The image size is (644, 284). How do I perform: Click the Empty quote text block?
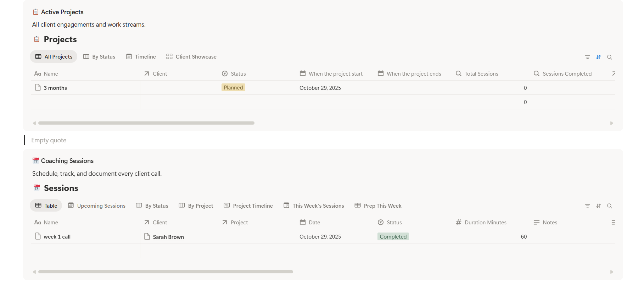tap(49, 140)
